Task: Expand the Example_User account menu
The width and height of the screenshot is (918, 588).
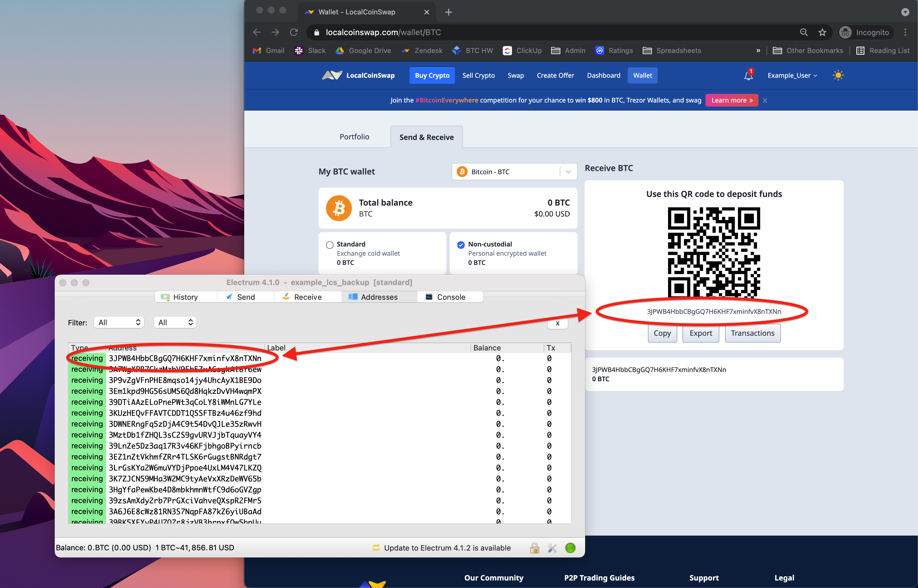Action: point(792,75)
